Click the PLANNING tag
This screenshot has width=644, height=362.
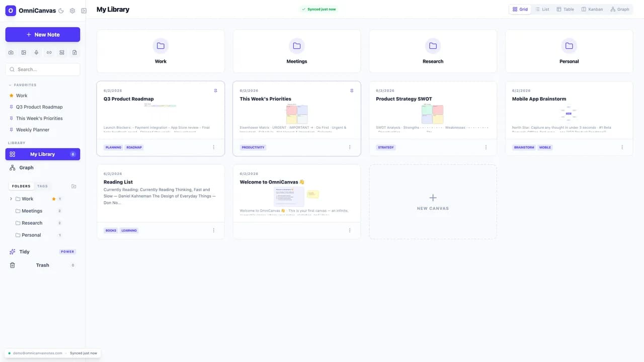point(113,147)
